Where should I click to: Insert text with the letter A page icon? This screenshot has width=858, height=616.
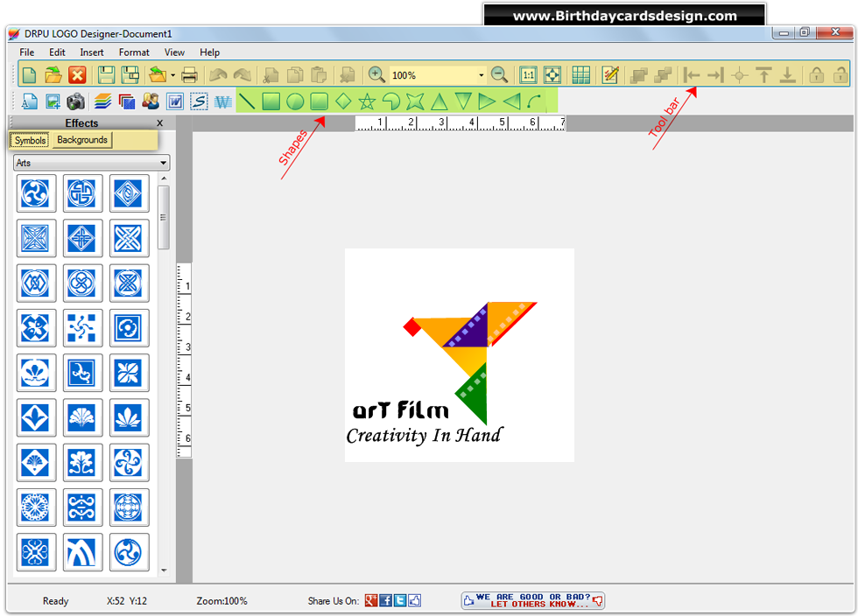click(x=29, y=101)
